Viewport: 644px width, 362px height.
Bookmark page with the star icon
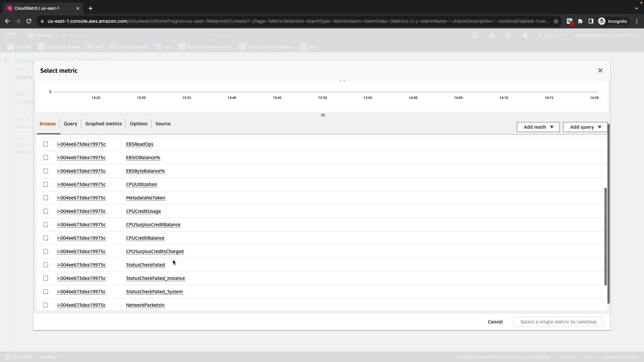coord(556,21)
